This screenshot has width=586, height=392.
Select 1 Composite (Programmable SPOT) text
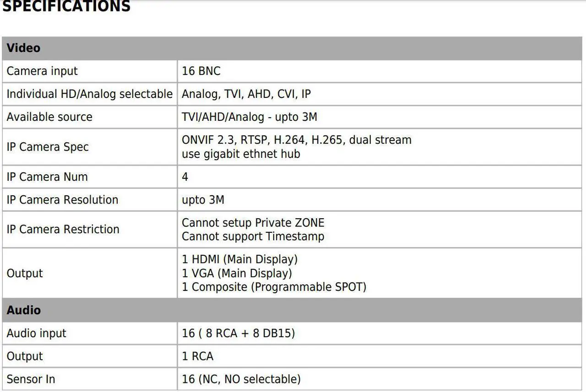click(274, 287)
